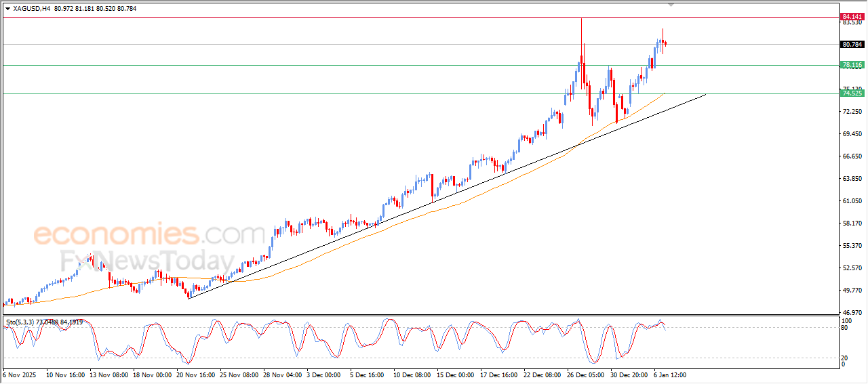Select the green 74.525 level label
868x384 pixels.
click(x=852, y=93)
